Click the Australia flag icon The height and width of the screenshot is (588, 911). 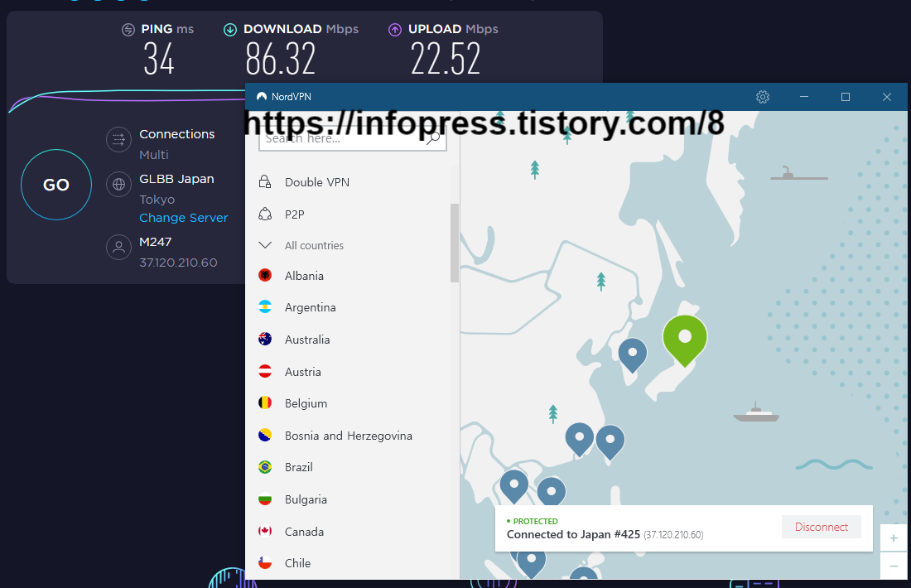point(265,340)
